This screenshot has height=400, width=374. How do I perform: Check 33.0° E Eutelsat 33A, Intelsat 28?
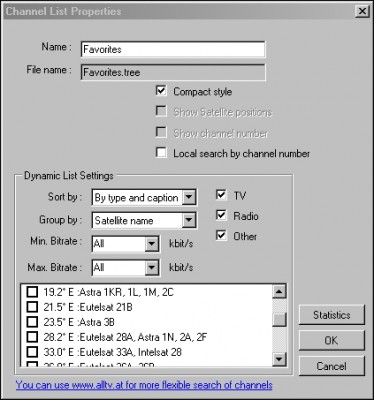tap(32, 352)
